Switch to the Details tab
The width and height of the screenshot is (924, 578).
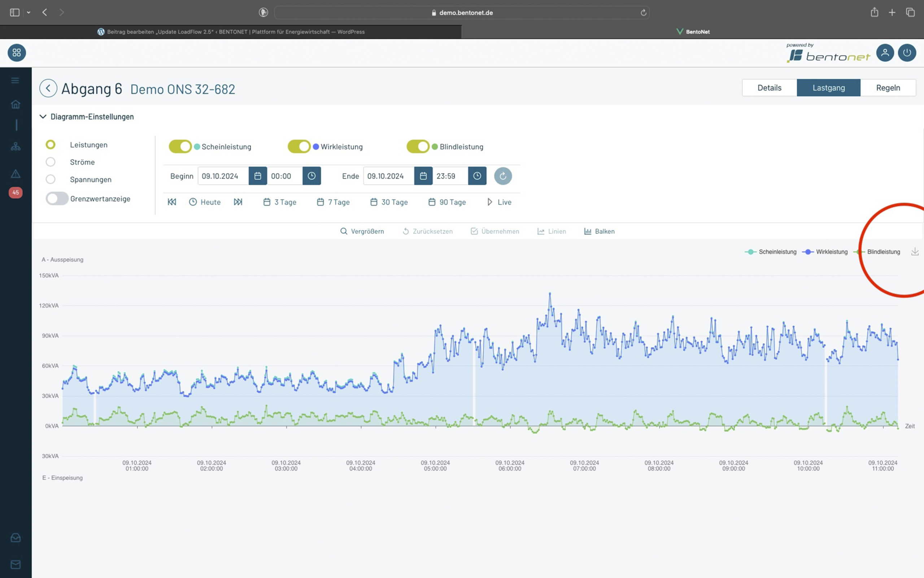coord(770,87)
